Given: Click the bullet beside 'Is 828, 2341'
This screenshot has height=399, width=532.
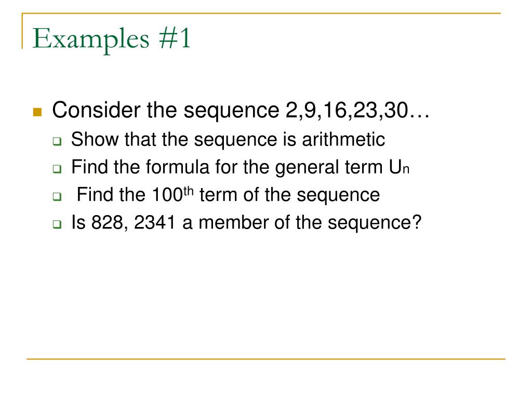Looking at the screenshot, I should pos(57,224).
